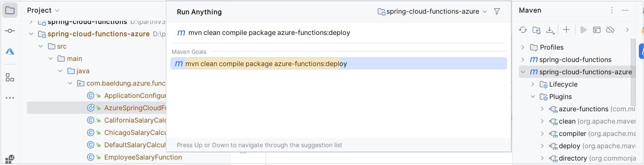Open Maven panel options menu

tap(612, 10)
